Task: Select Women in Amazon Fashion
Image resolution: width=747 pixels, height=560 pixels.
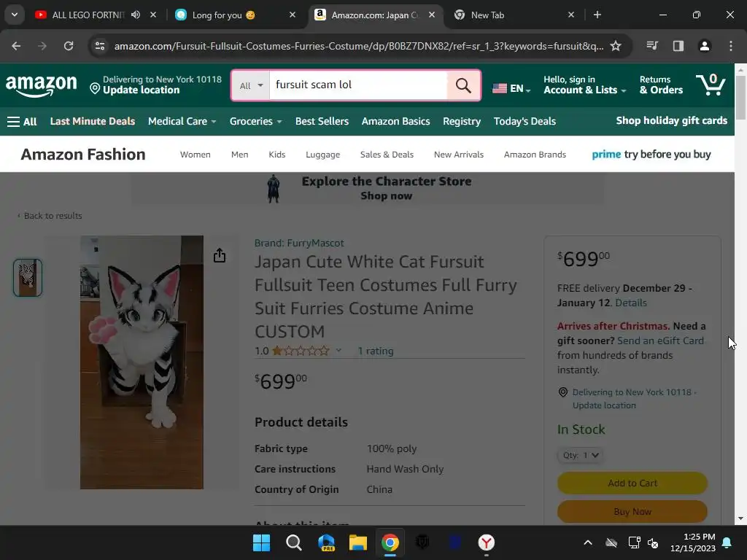Action: pos(196,155)
